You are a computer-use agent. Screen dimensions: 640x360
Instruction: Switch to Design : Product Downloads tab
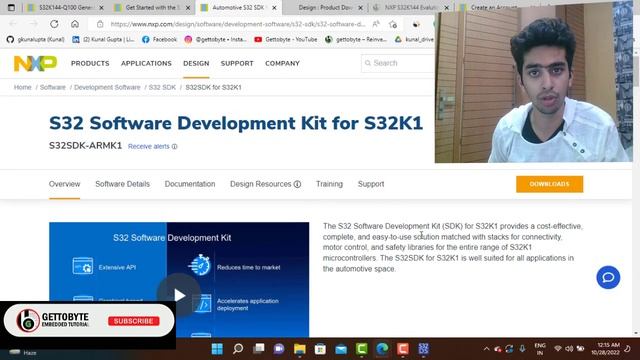tap(326, 8)
